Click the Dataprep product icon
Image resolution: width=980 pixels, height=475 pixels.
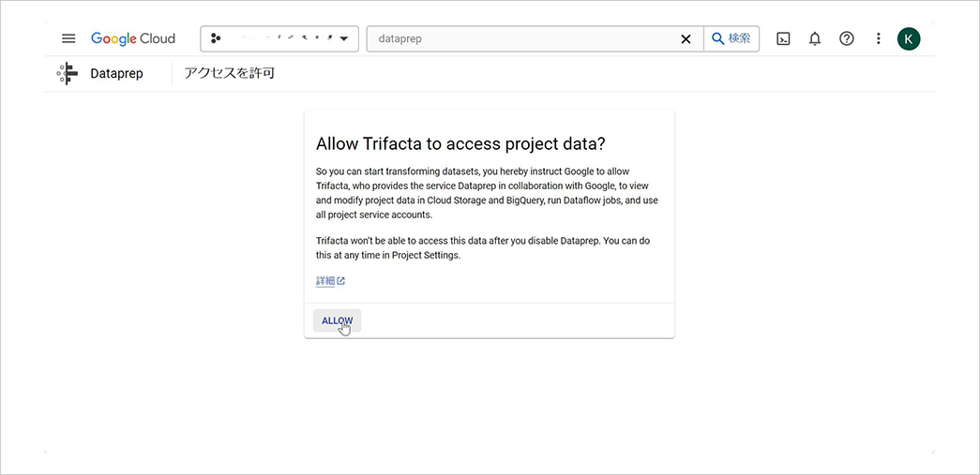67,74
